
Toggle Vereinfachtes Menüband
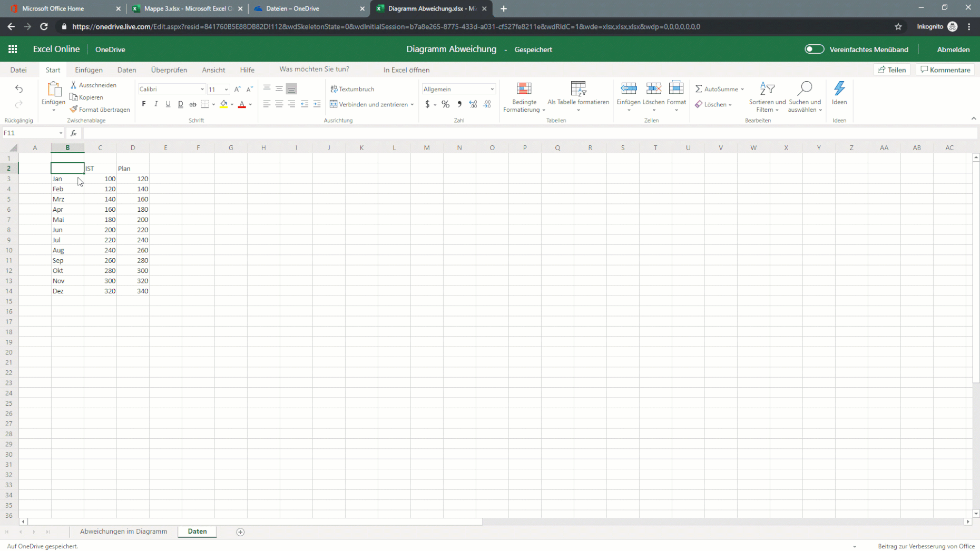[814, 49]
